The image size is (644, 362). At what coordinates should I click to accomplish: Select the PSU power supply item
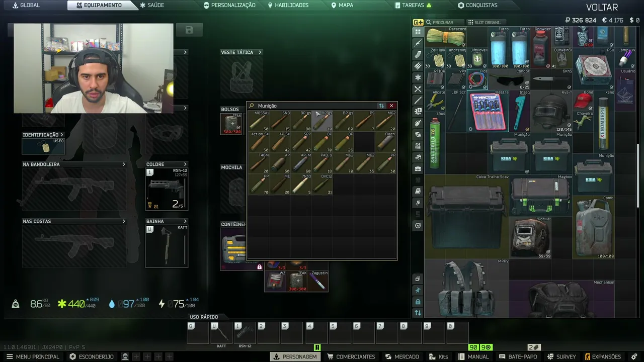pos(594,68)
